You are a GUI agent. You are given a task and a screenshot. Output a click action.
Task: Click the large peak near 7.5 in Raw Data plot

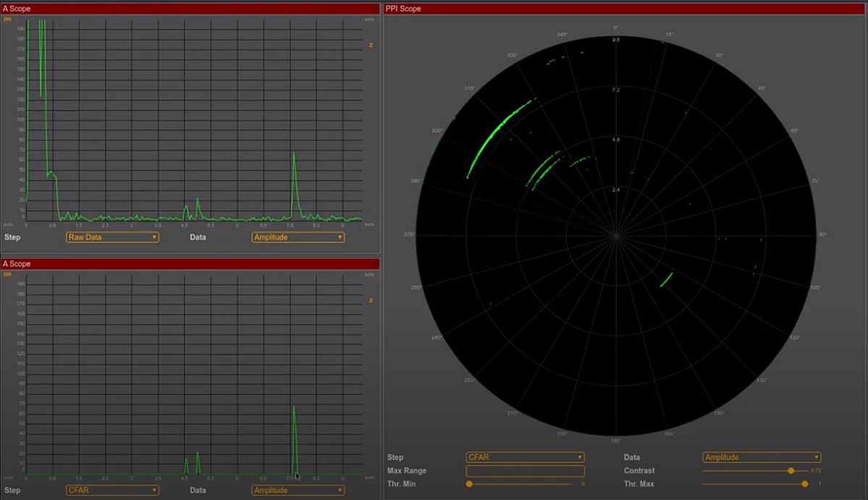tap(295, 185)
